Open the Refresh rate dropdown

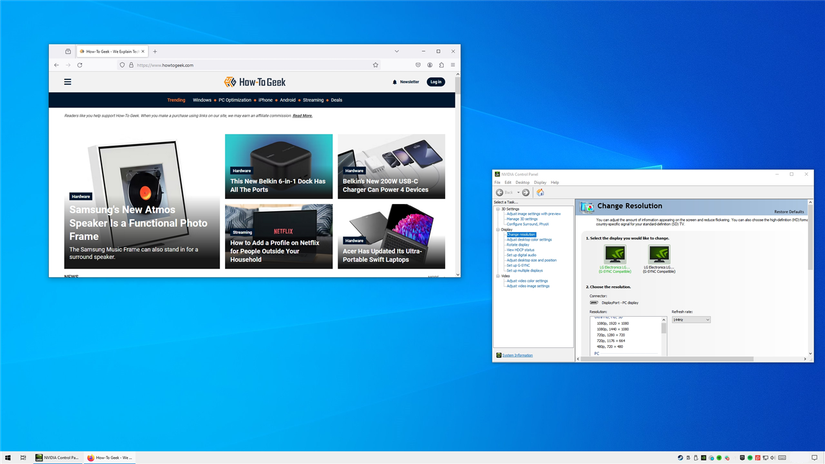click(691, 320)
